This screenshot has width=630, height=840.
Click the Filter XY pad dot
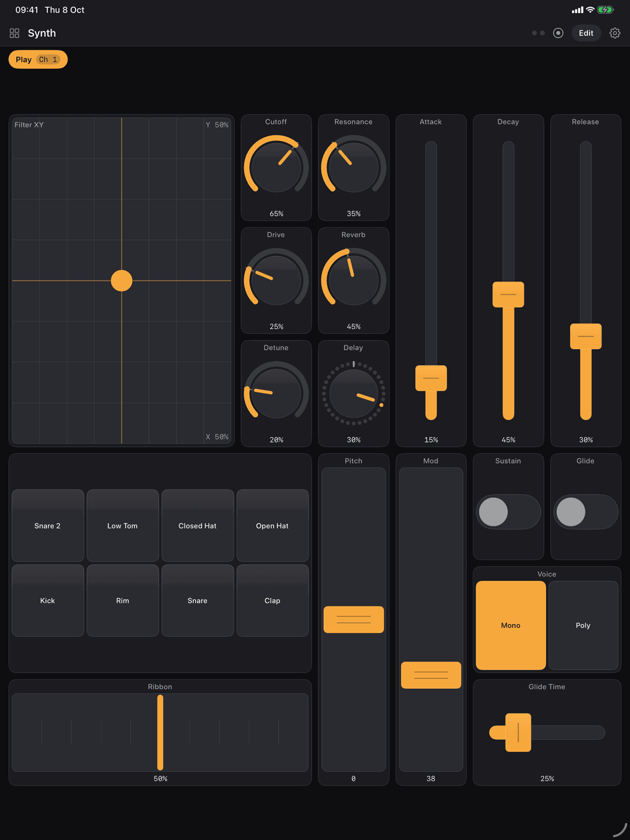point(122,281)
